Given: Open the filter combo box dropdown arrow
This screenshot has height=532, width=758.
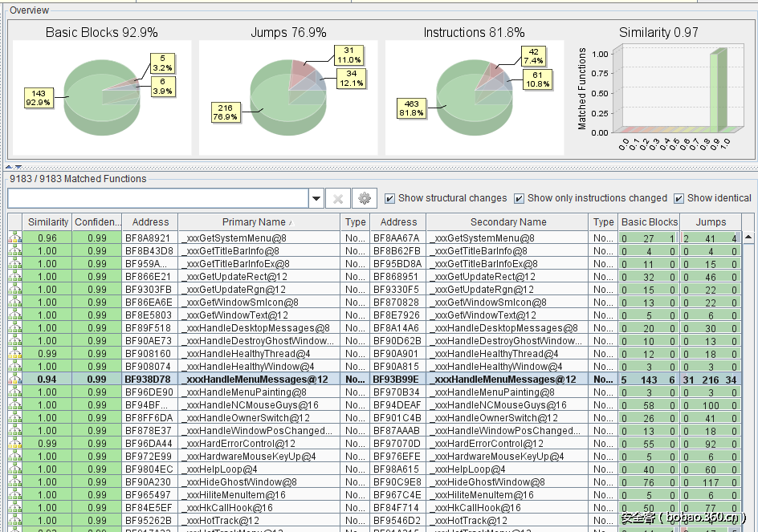Looking at the screenshot, I should click(x=316, y=198).
